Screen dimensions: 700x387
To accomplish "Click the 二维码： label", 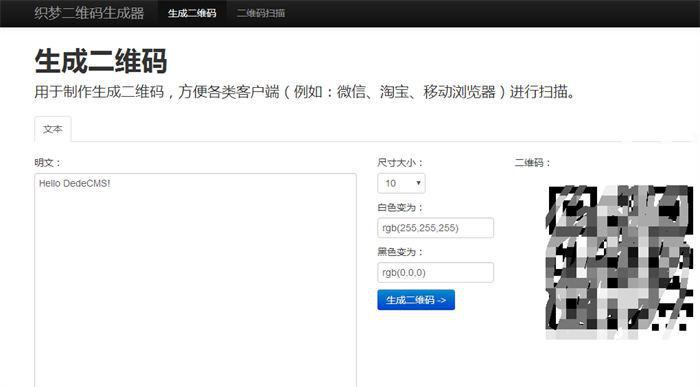I will pos(533,162).
